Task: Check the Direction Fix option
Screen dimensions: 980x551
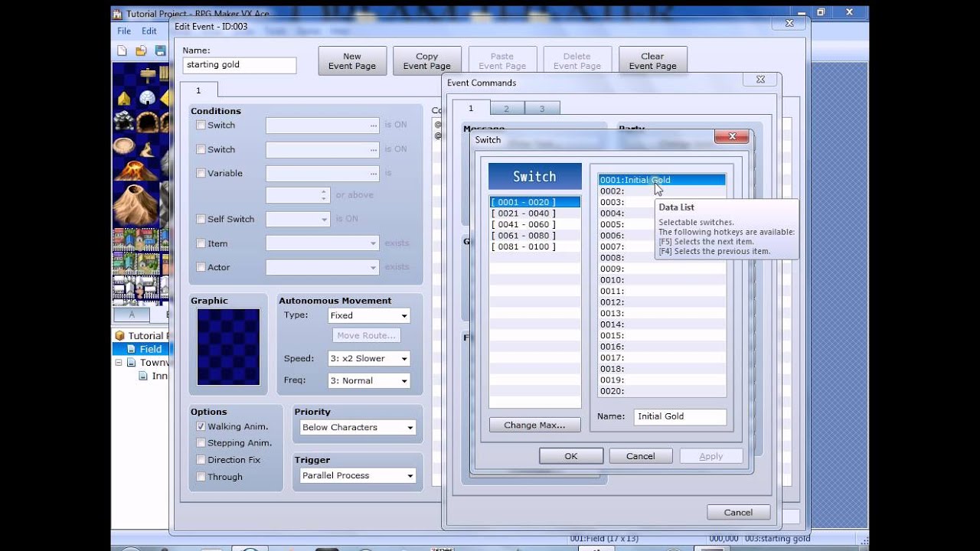Action: [201, 460]
